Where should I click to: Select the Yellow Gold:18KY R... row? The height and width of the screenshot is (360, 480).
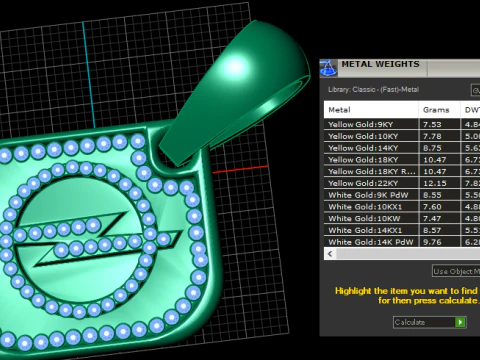(402, 171)
